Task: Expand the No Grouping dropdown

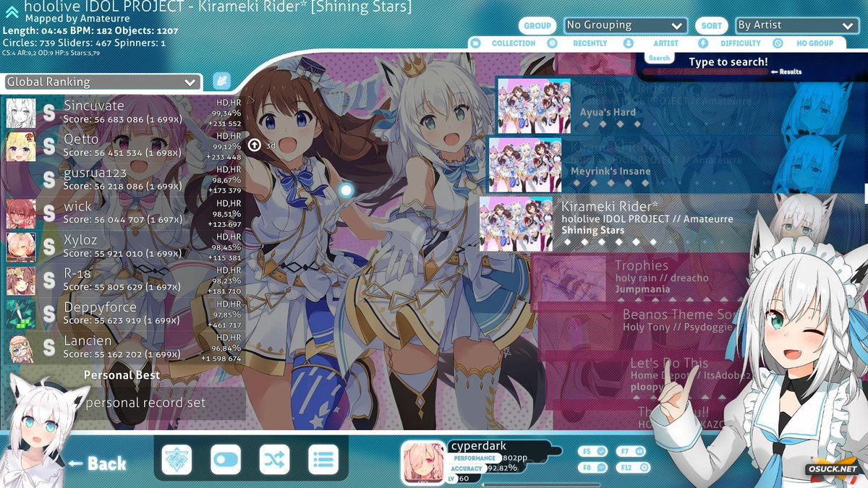Action: point(625,25)
